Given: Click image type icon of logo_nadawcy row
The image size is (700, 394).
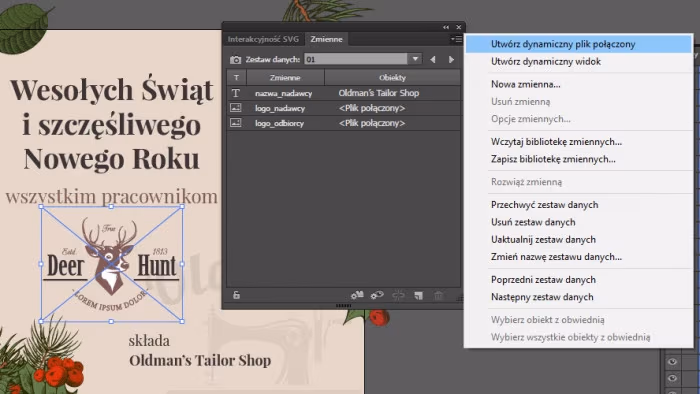Looking at the screenshot, I should click(x=236, y=108).
